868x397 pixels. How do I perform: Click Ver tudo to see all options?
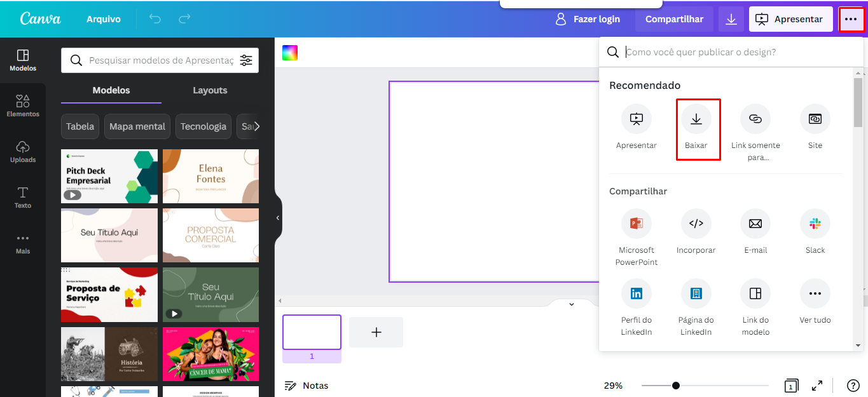click(x=815, y=301)
